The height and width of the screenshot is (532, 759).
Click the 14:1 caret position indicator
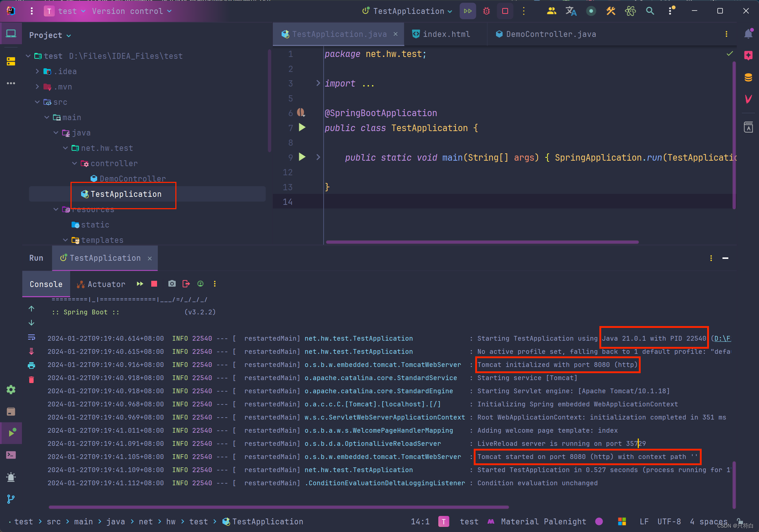(x=420, y=521)
